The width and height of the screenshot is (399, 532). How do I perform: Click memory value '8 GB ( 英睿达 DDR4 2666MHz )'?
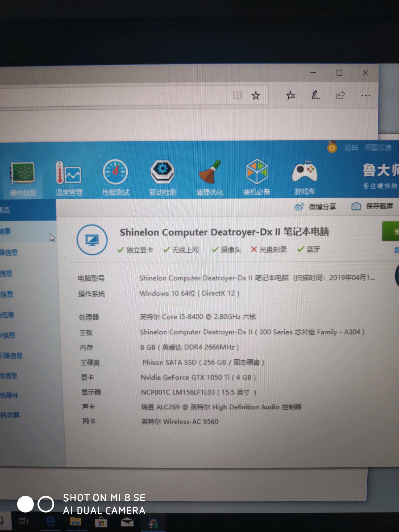click(x=190, y=347)
